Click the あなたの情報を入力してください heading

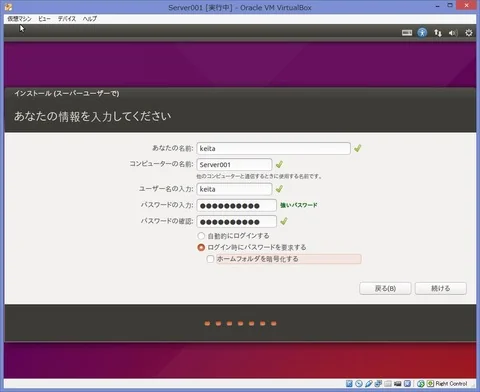click(x=93, y=116)
